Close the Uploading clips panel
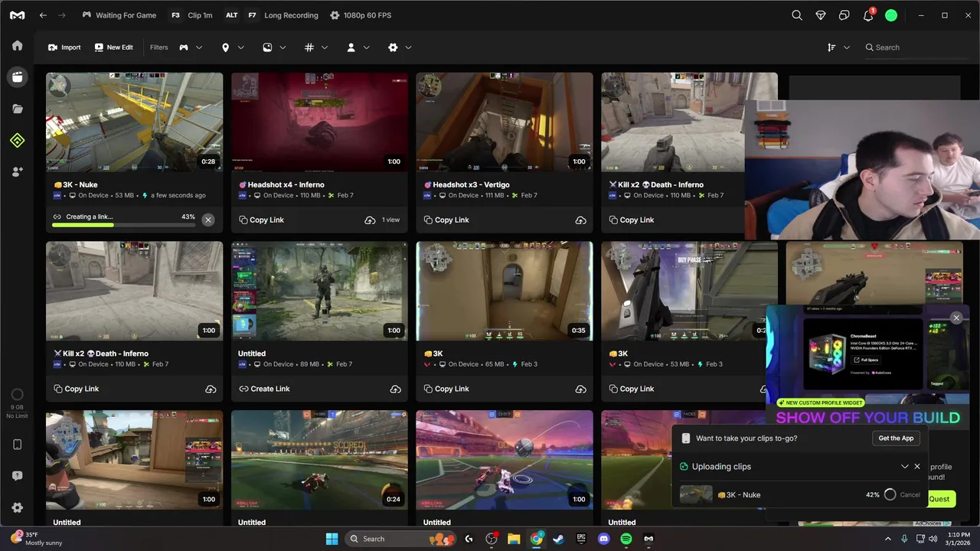The image size is (980, 551). click(917, 466)
